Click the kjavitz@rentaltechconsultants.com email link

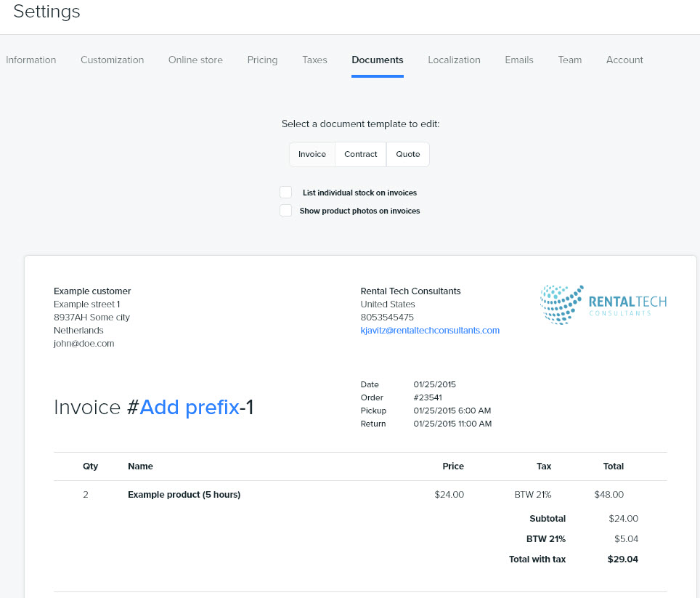430,331
